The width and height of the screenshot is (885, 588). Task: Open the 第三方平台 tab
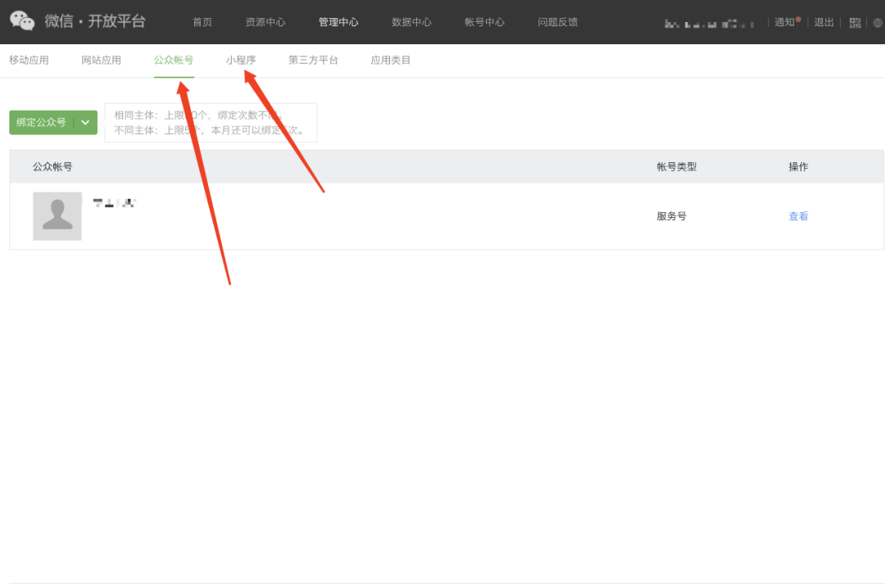click(312, 59)
